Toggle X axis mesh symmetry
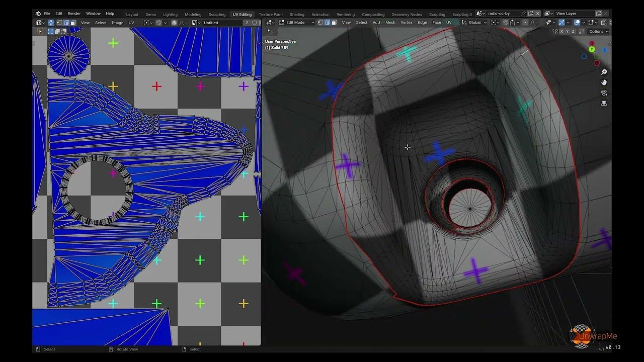644x362 pixels. click(561, 31)
